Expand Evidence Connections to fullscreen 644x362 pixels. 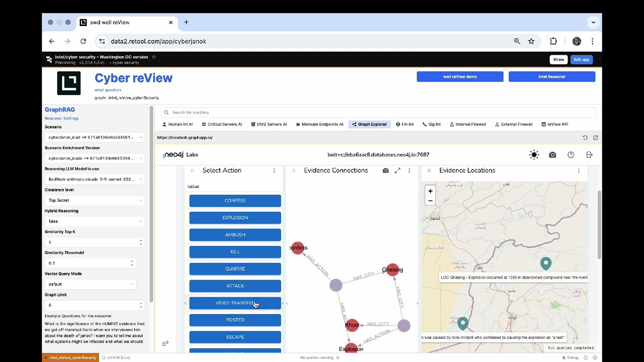pos(397,170)
